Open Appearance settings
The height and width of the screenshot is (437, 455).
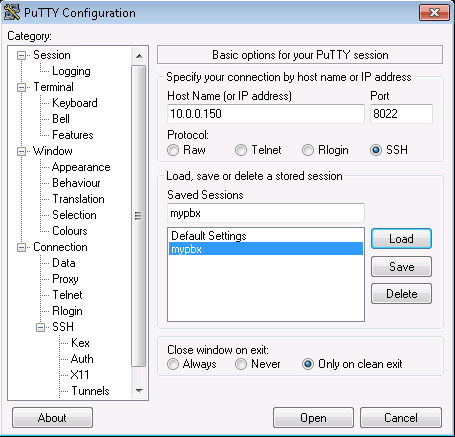click(81, 167)
